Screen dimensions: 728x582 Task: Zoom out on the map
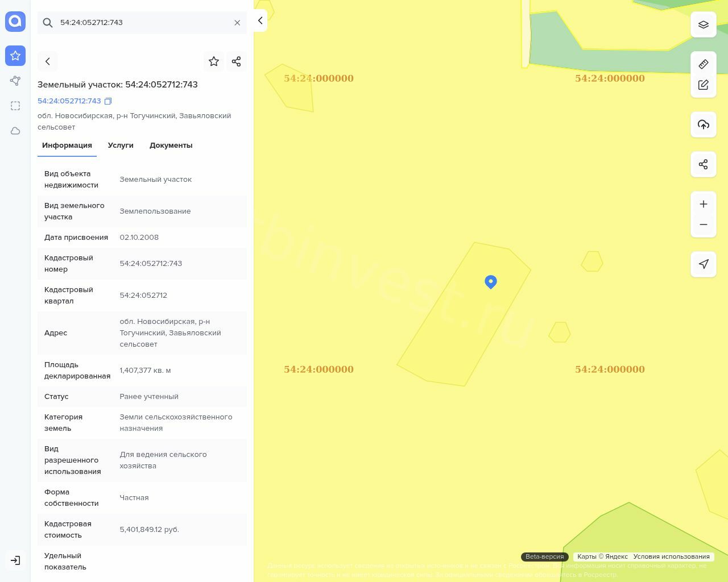coord(704,225)
